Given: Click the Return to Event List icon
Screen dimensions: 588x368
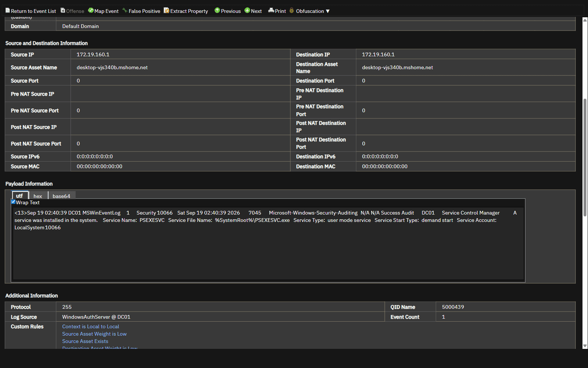Looking at the screenshot, I should 8,11.
